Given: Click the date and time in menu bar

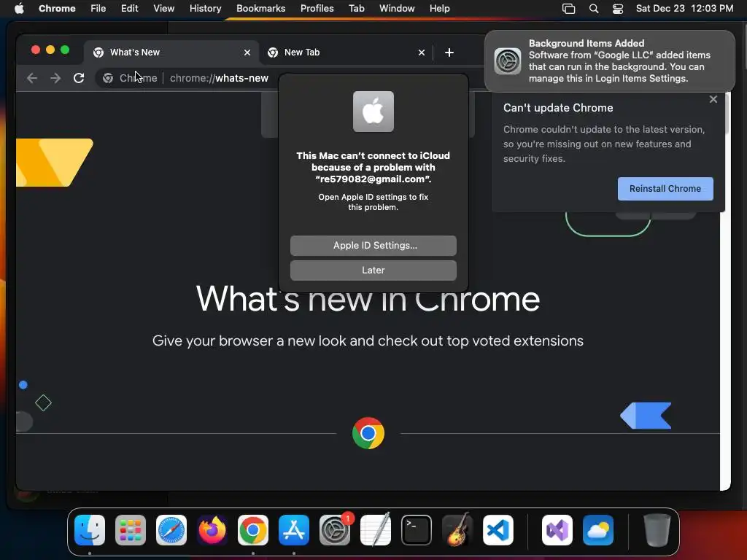Looking at the screenshot, I should pos(684,9).
